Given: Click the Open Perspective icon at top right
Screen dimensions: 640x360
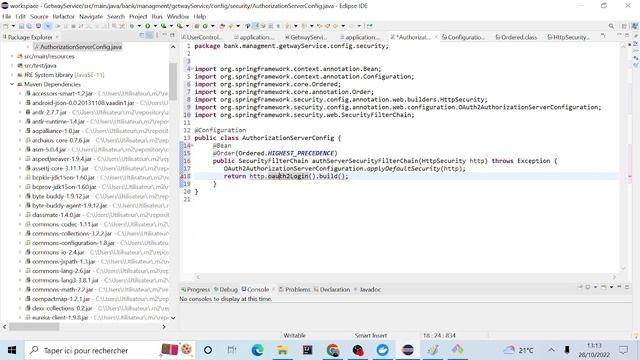Looking at the screenshot, I should pos(624,26).
